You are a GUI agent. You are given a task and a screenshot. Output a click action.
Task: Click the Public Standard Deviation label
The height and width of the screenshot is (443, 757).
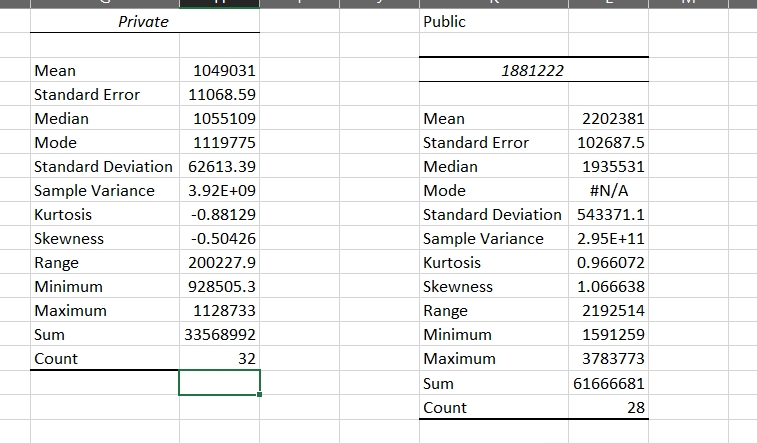click(494, 214)
